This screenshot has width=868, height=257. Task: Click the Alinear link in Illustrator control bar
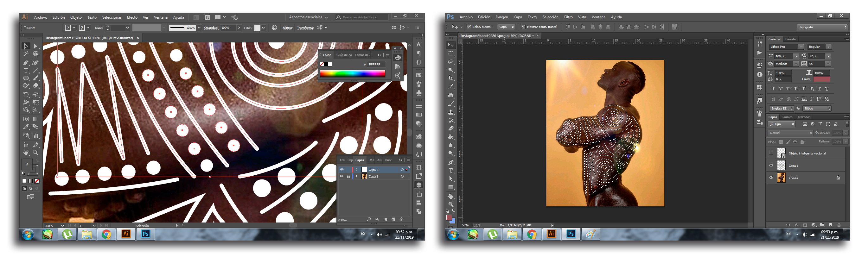287,28
